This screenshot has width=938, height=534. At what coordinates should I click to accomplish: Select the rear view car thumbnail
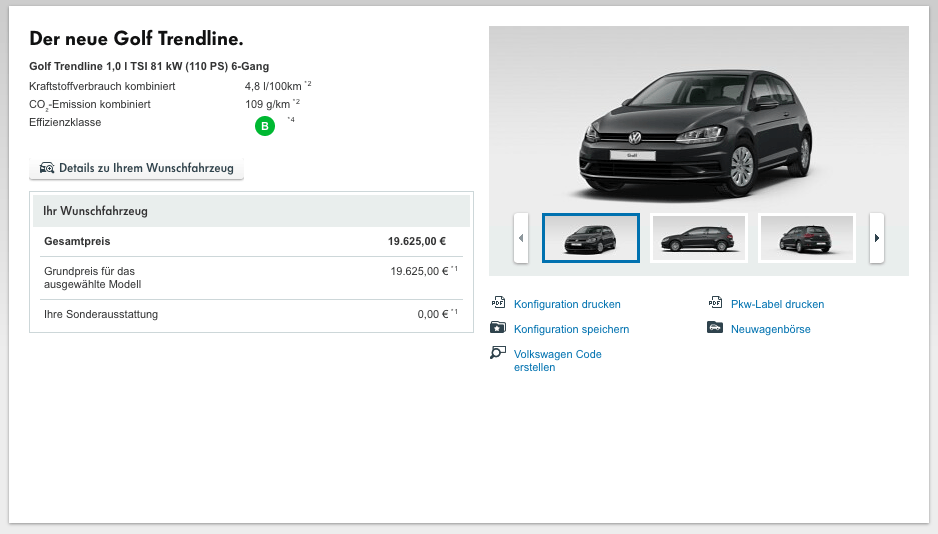click(806, 238)
